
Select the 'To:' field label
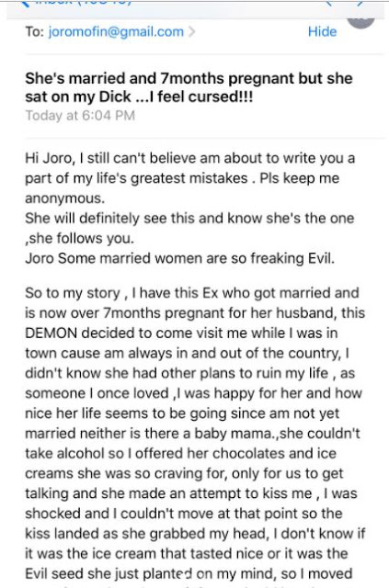[35, 31]
